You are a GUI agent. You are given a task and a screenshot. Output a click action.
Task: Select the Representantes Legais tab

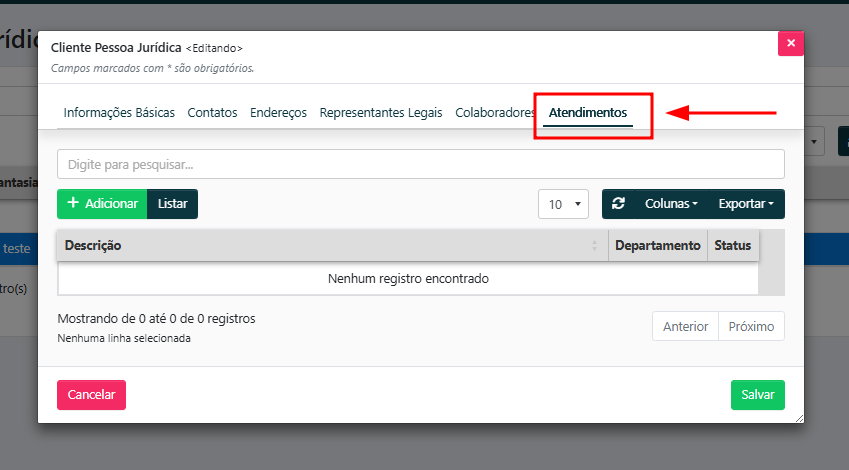(380, 113)
